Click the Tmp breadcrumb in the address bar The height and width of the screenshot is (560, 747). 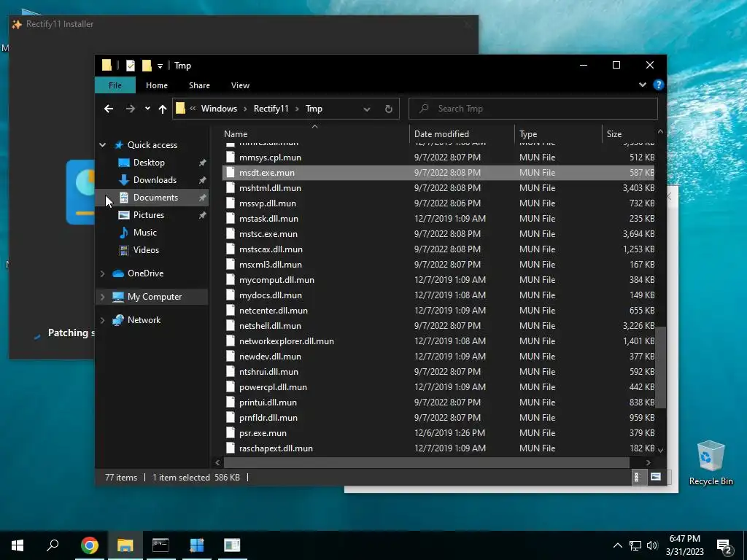point(314,109)
